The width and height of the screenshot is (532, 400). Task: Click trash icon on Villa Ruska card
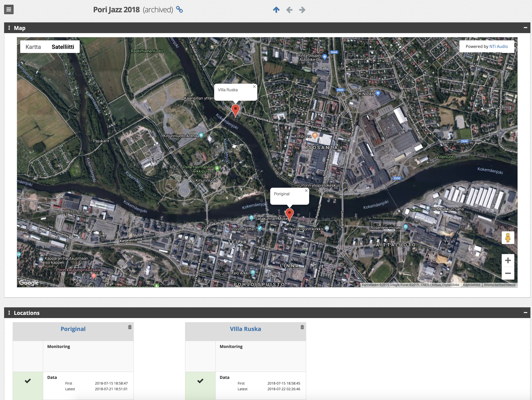pos(302,327)
